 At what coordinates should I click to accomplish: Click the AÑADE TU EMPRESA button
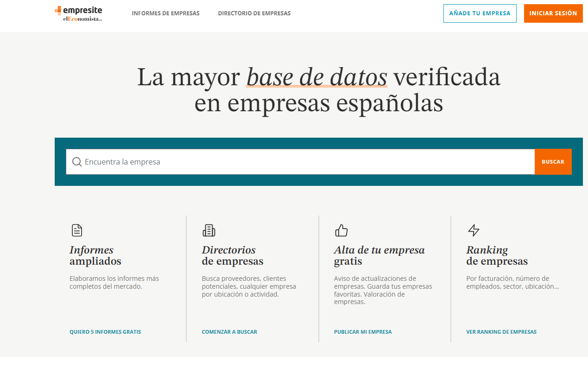[480, 13]
